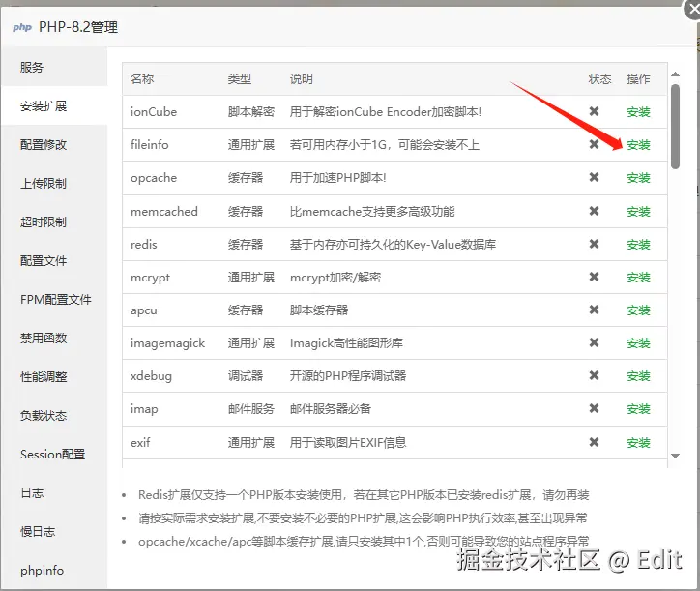Open Session配置 tab
The width and height of the screenshot is (700, 591).
tap(54, 455)
